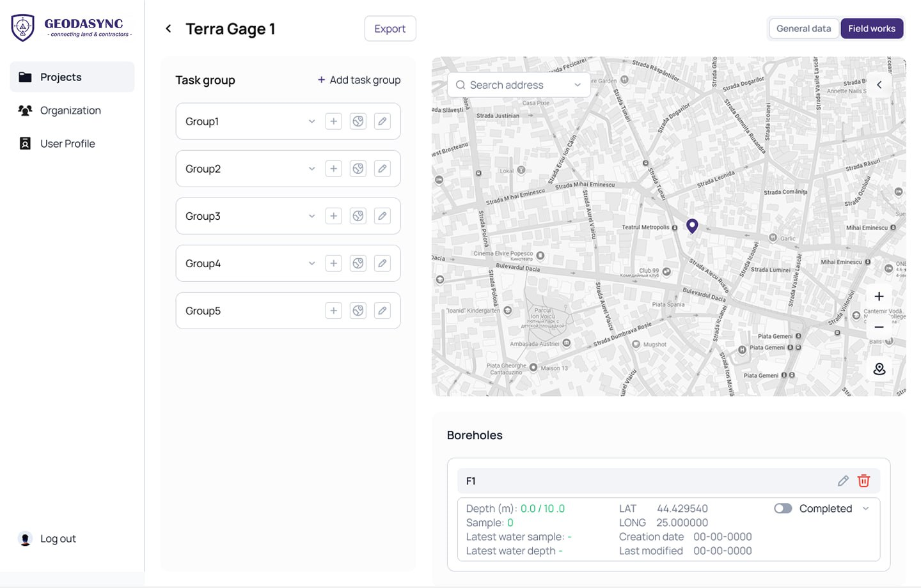The image size is (921, 588).
Task: Click the edit pencil for Group2
Action: [x=382, y=169]
